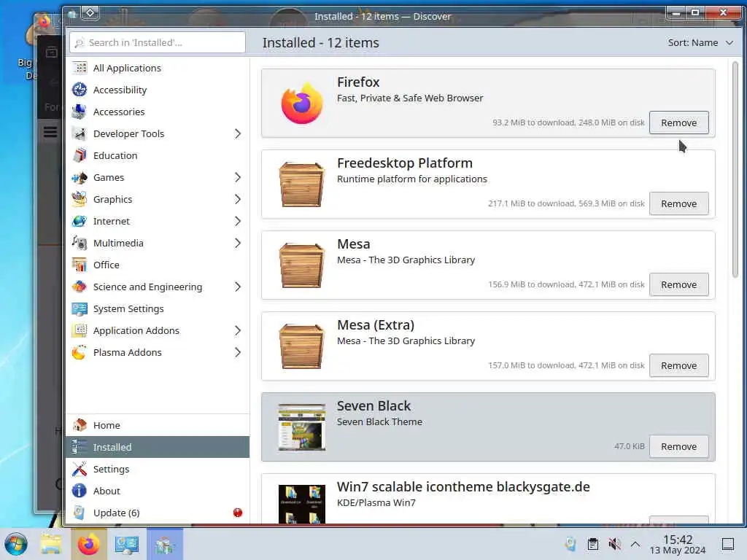Click the Accessories category icon

coord(80,112)
